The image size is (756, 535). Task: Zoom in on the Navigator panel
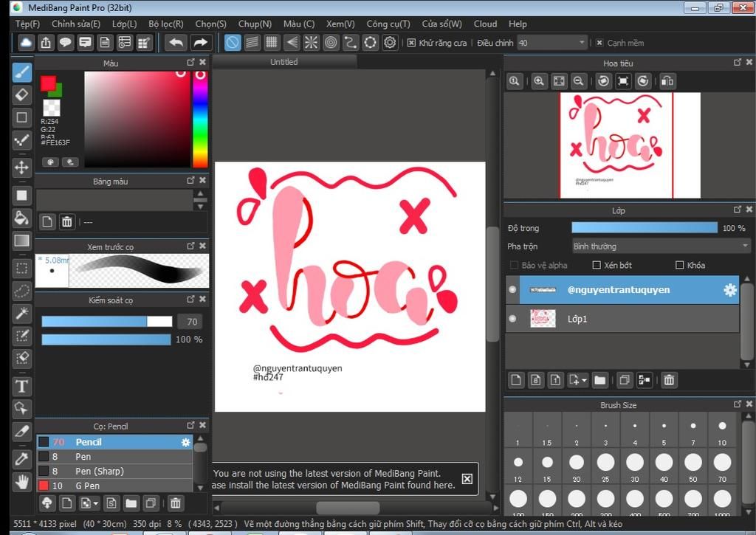(x=539, y=81)
